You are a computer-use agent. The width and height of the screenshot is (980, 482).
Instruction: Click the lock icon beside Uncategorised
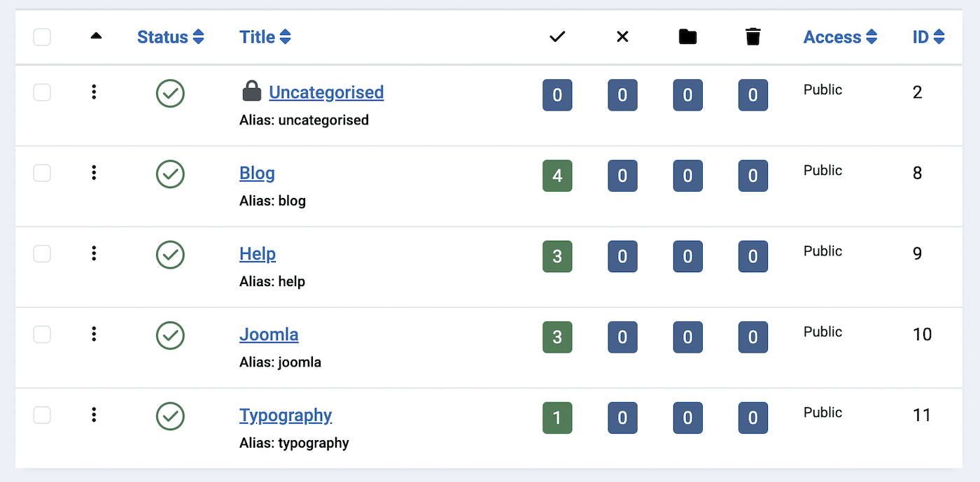click(x=251, y=90)
